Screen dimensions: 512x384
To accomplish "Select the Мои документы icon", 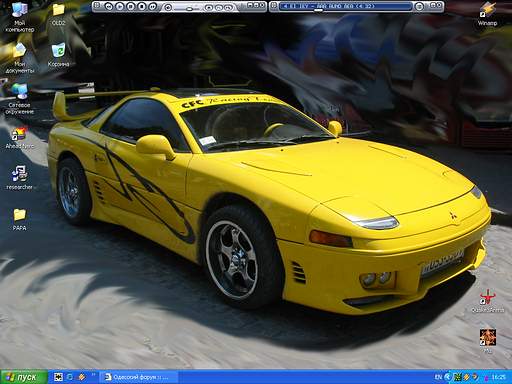I will pos(19,58).
